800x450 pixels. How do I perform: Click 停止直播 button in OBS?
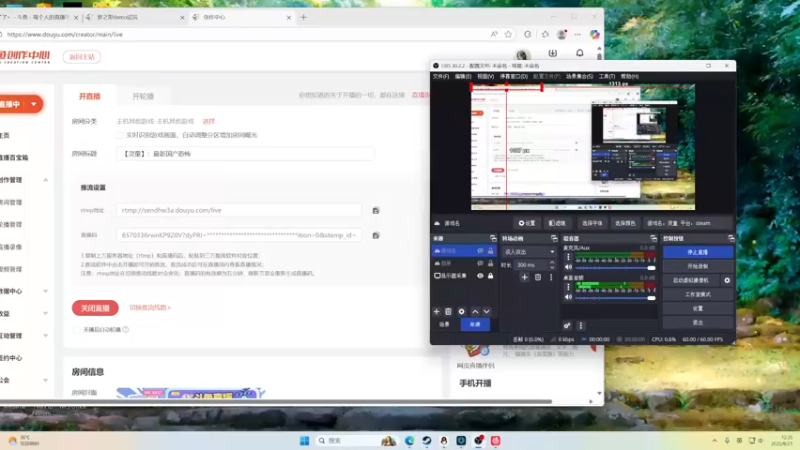pos(697,252)
